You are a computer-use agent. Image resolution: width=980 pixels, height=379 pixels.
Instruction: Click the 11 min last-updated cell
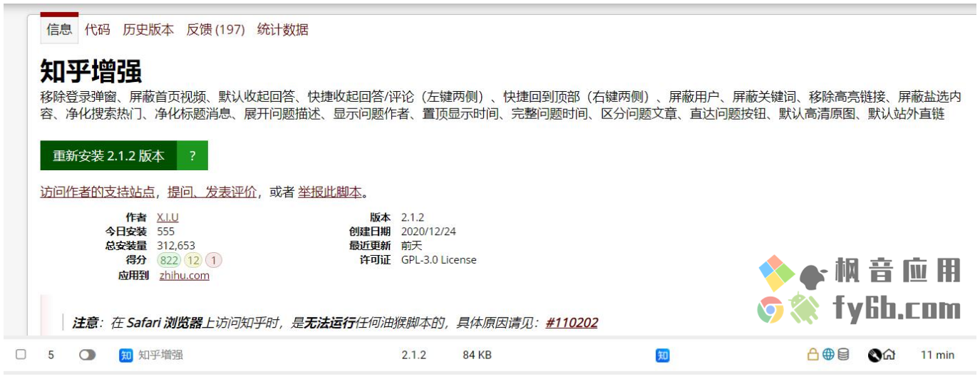pos(937,355)
